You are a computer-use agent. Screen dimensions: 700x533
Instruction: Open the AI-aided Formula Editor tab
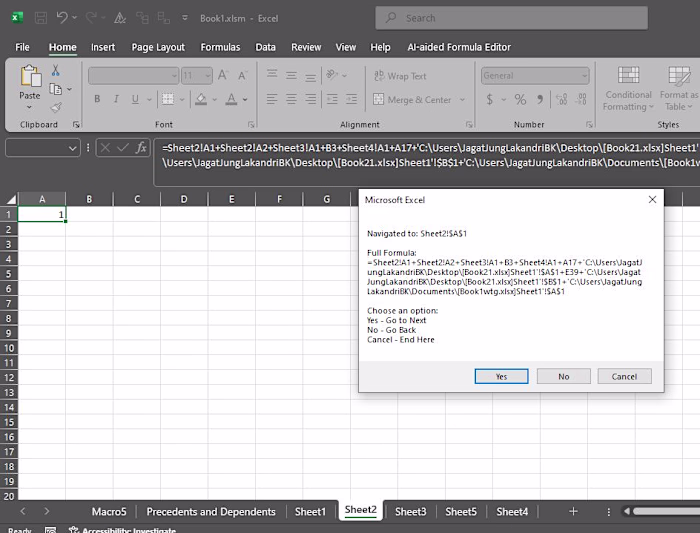pos(459,47)
